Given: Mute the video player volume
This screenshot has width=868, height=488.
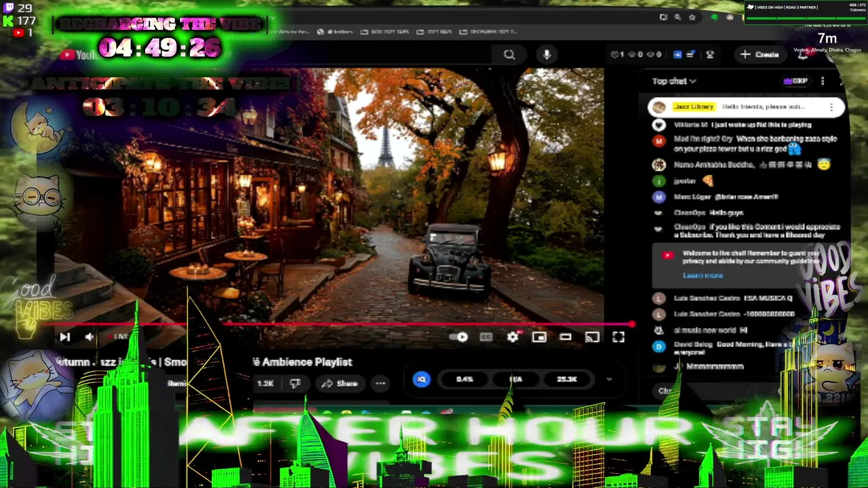Looking at the screenshot, I should pyautogui.click(x=90, y=337).
